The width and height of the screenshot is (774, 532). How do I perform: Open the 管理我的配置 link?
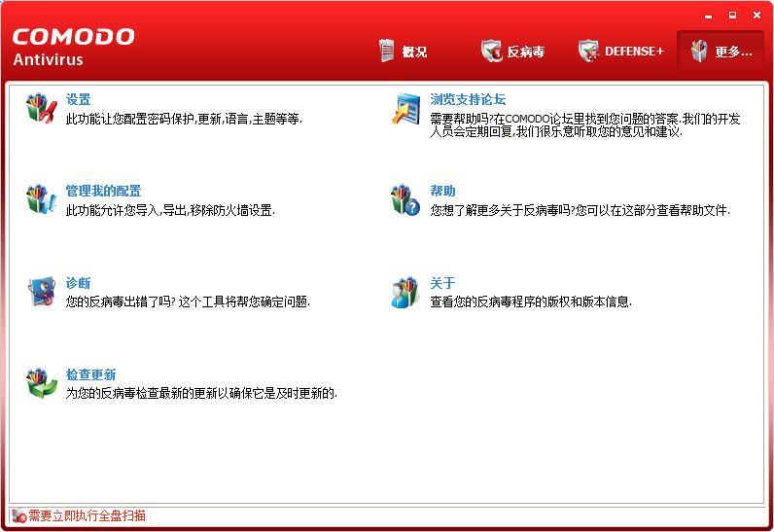tap(103, 191)
